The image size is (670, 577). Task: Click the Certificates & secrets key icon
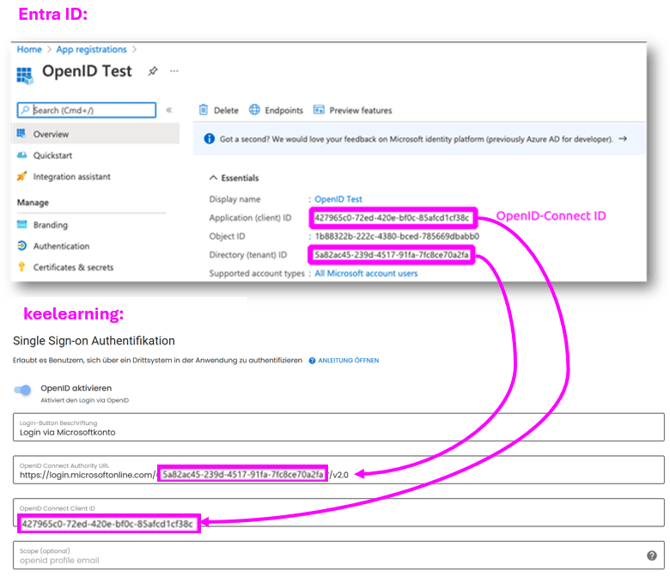coord(22,267)
